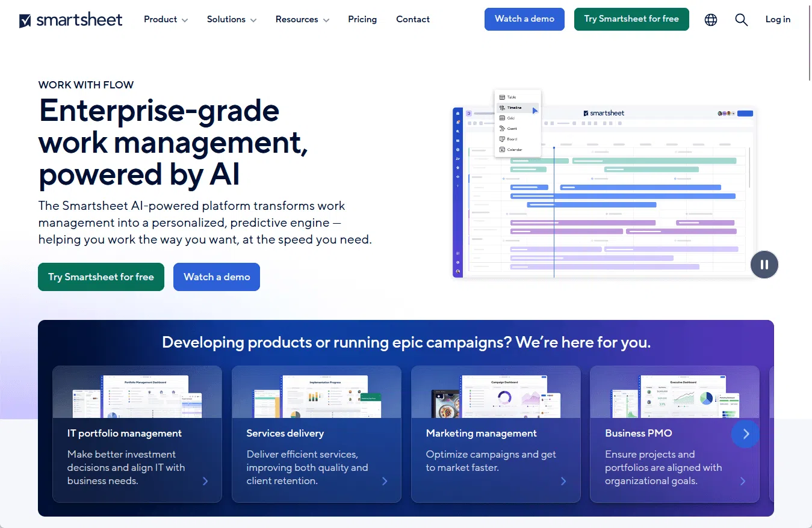Select the IT portfolio management heading

click(x=125, y=434)
